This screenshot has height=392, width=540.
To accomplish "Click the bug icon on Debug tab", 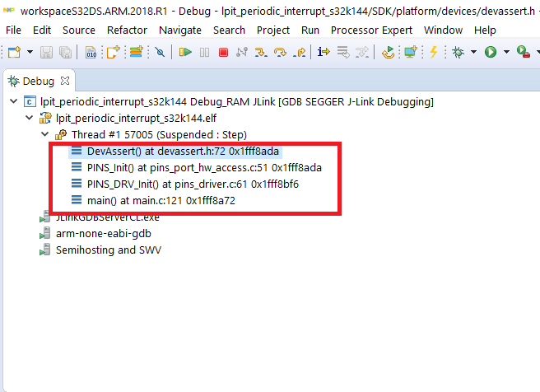I will (14, 82).
